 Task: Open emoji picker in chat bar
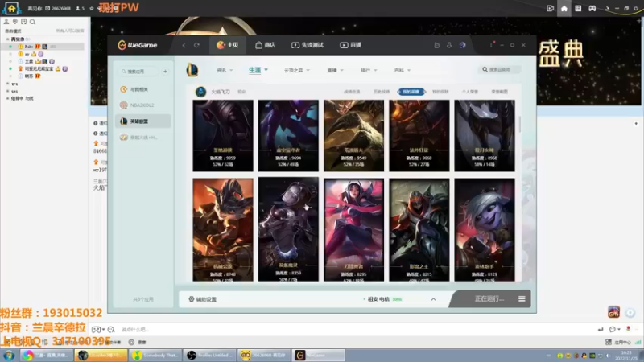tap(111, 329)
